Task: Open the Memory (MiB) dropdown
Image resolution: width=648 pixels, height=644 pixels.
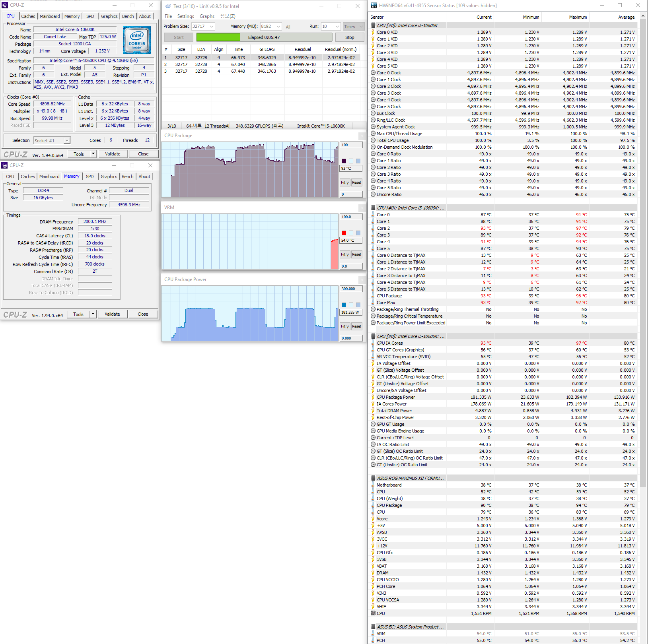Action: tap(278, 27)
